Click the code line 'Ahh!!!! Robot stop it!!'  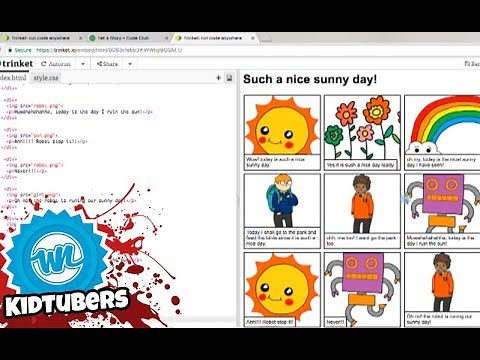[47, 141]
